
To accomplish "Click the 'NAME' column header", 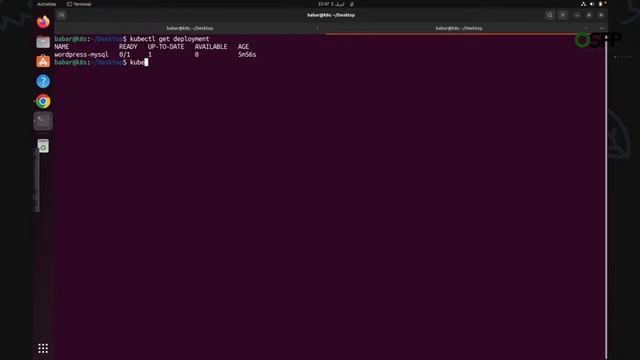I will pyautogui.click(x=62, y=47).
